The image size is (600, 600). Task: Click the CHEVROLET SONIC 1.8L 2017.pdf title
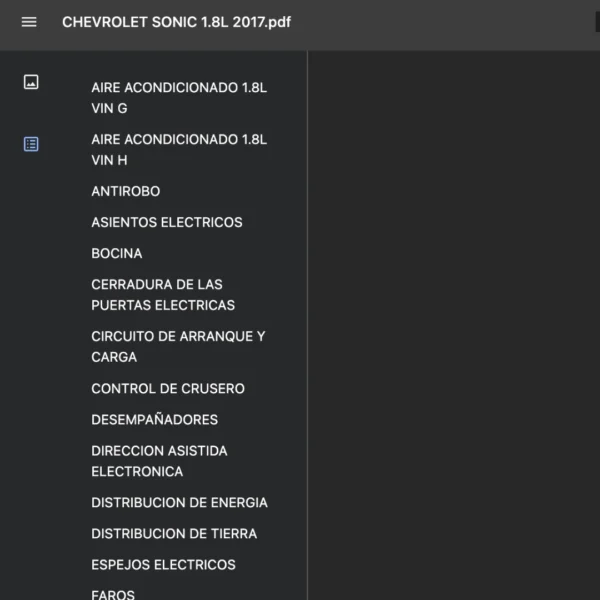click(177, 22)
